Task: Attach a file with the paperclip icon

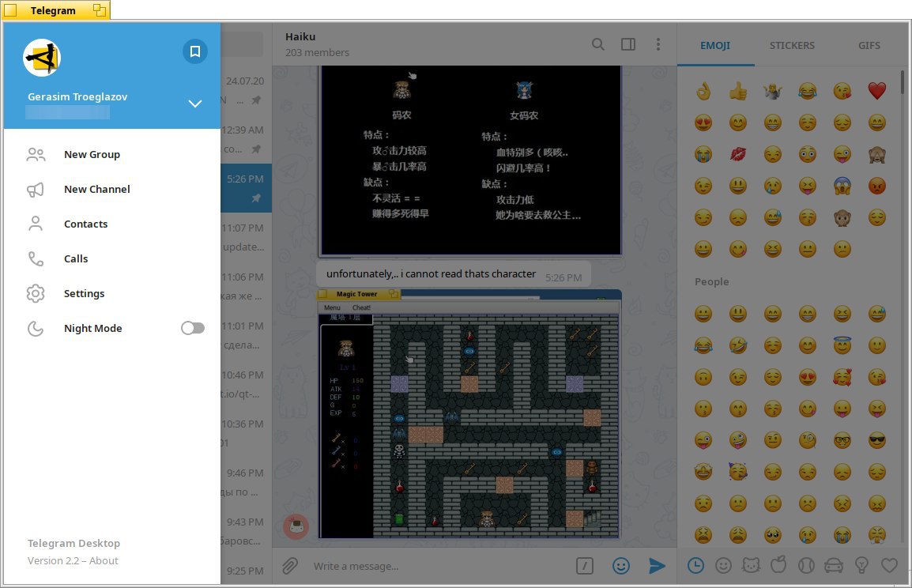Action: (290, 566)
